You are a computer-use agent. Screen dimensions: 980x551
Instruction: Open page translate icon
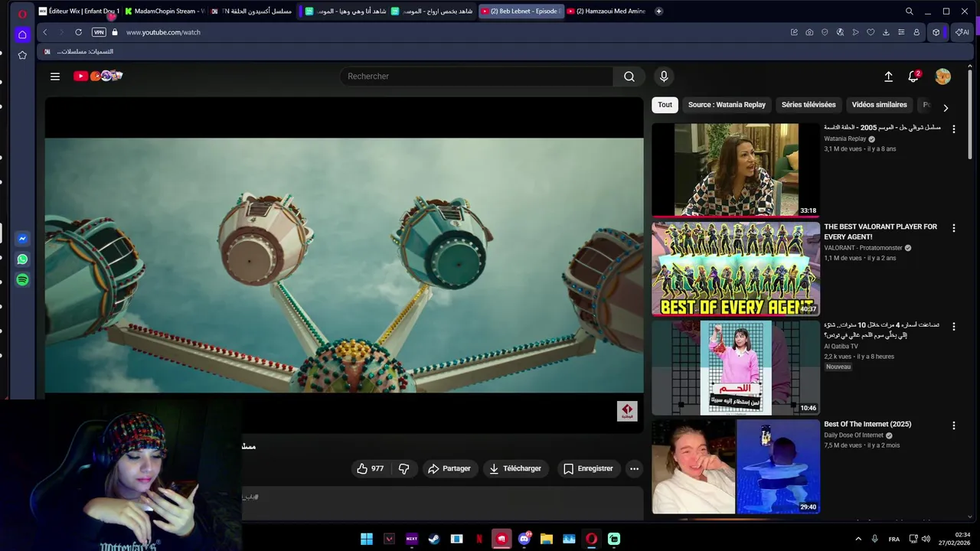(x=840, y=32)
